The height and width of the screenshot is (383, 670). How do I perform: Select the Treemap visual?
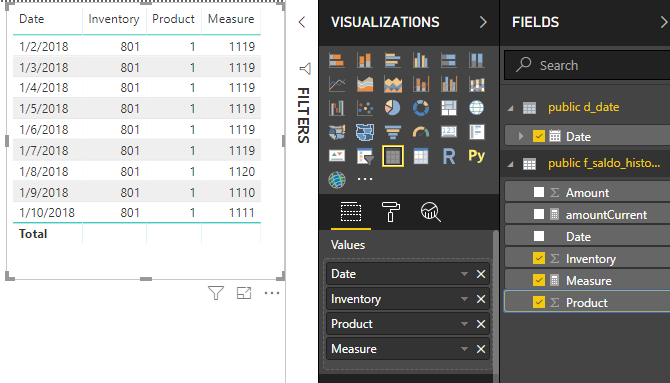click(449, 108)
